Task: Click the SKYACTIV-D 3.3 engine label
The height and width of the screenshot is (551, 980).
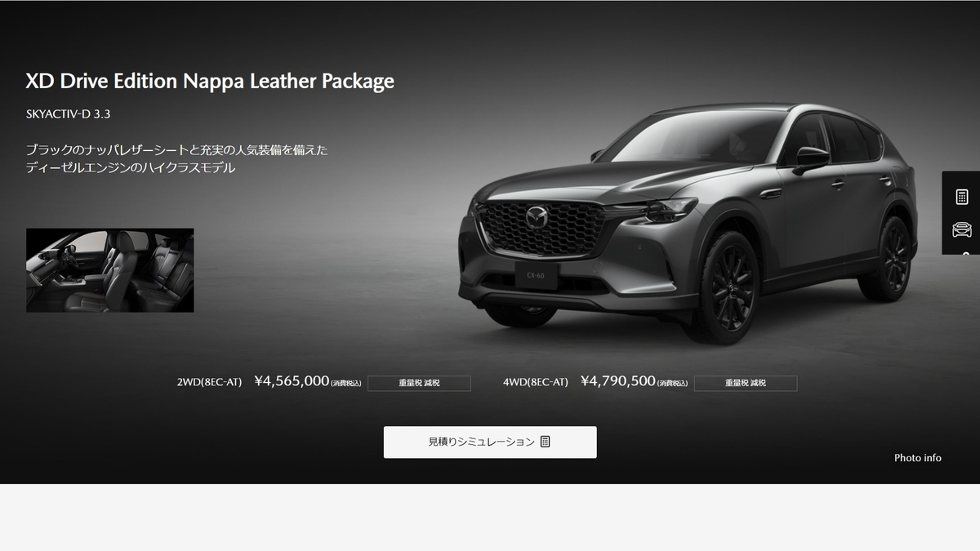Action: pos(68,114)
